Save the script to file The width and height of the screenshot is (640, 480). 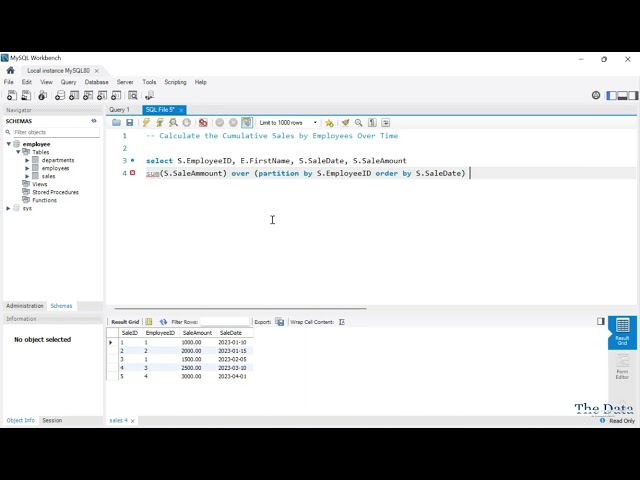tap(130, 122)
